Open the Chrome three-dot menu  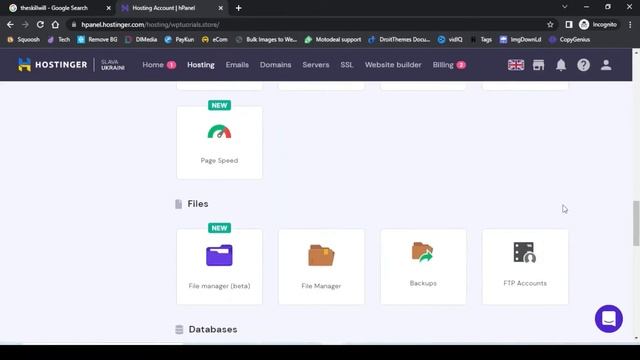(630, 24)
